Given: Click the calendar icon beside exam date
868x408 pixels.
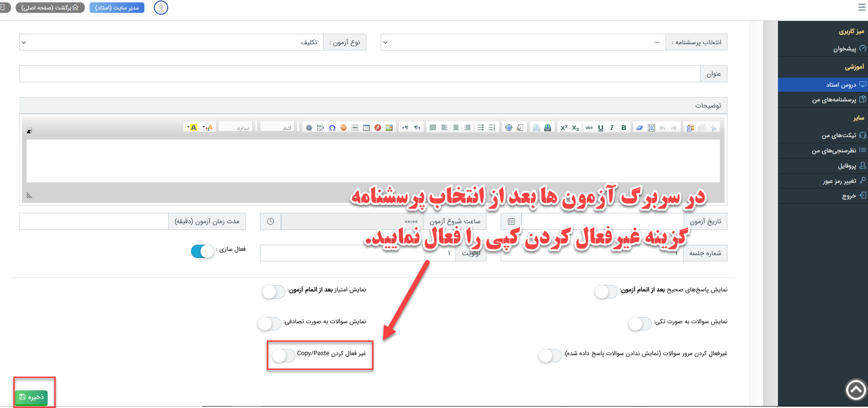Looking at the screenshot, I should [511, 221].
